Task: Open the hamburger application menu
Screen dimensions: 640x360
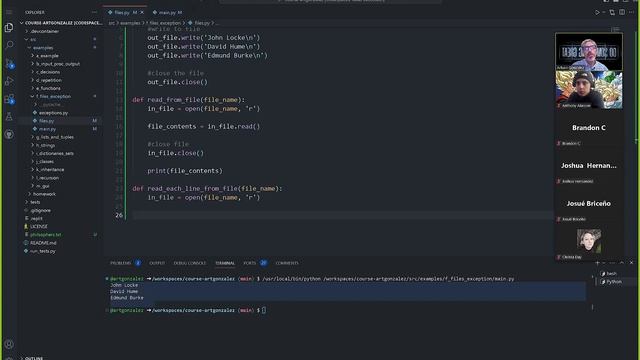Action: tap(9, 12)
